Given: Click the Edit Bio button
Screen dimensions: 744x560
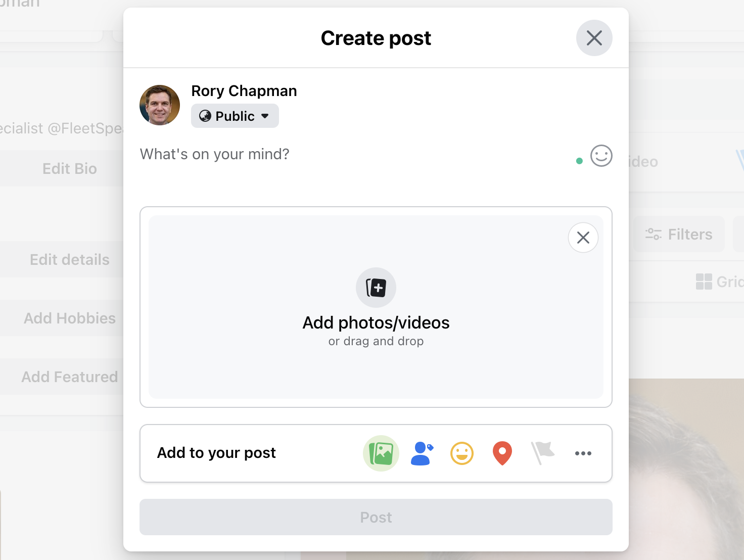Looking at the screenshot, I should [69, 168].
